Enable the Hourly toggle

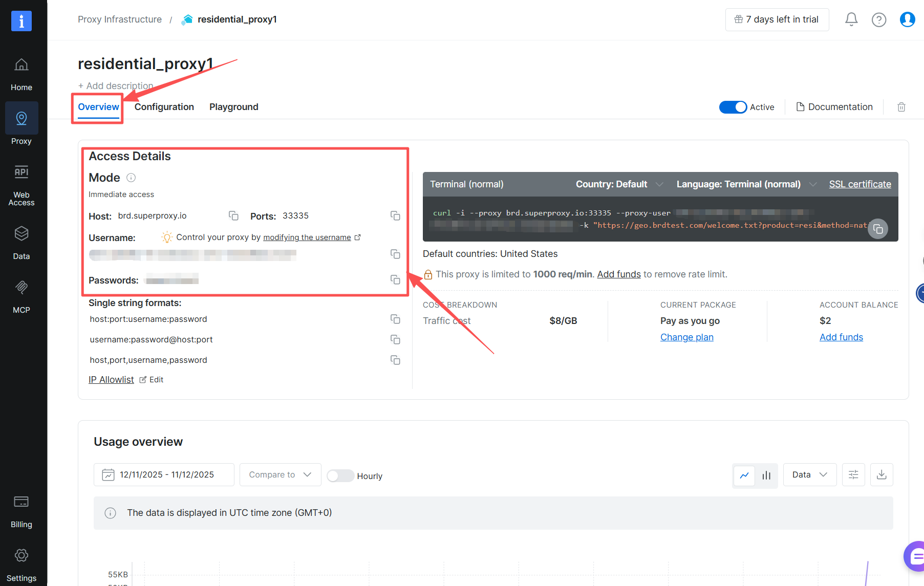pos(340,475)
